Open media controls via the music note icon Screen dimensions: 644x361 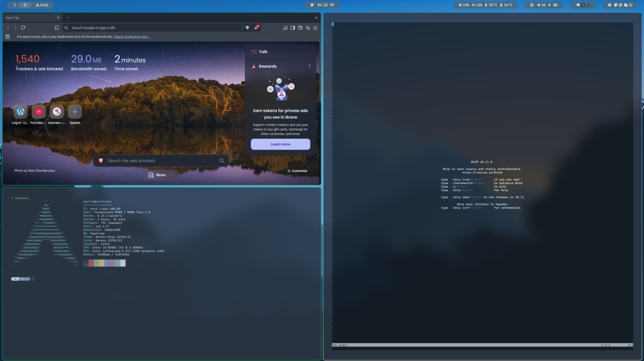[x=285, y=27]
